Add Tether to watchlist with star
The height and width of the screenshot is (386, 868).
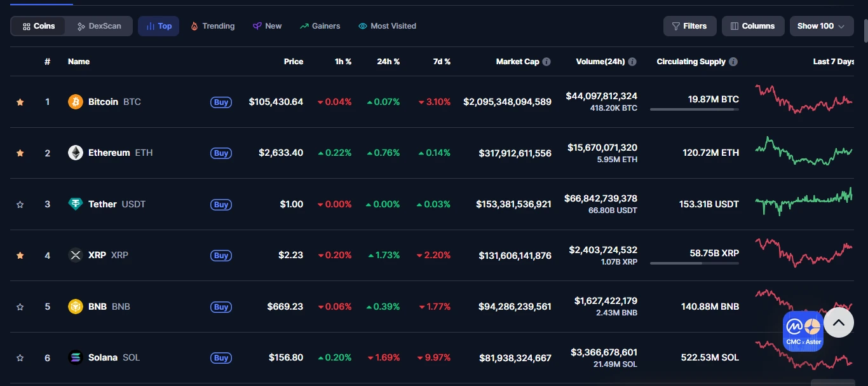pyautogui.click(x=20, y=204)
